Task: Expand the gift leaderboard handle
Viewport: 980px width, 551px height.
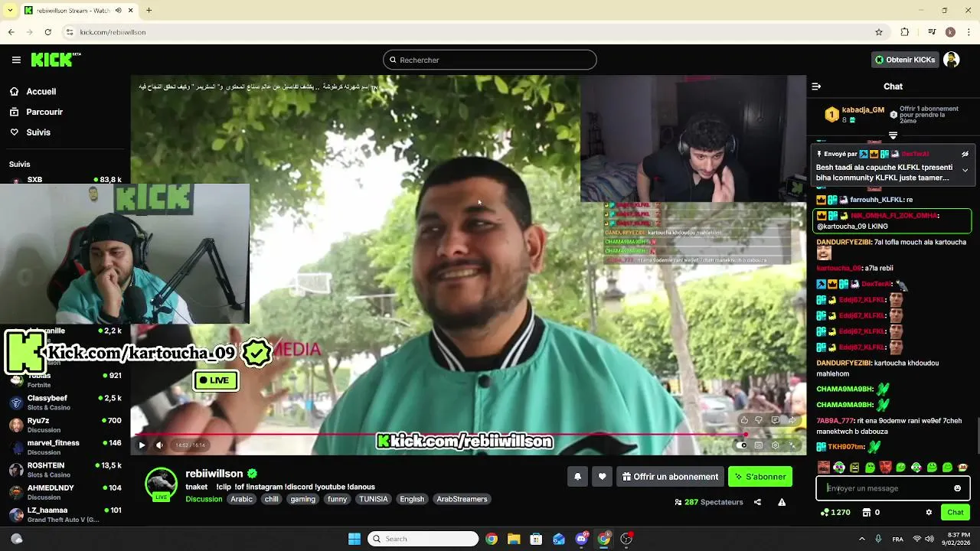Action: pos(893,135)
